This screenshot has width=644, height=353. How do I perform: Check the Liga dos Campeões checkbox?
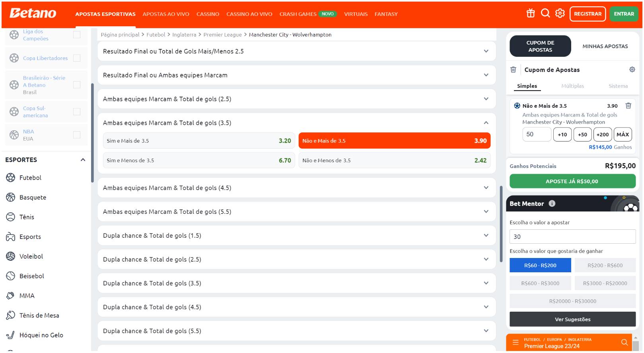point(77,35)
